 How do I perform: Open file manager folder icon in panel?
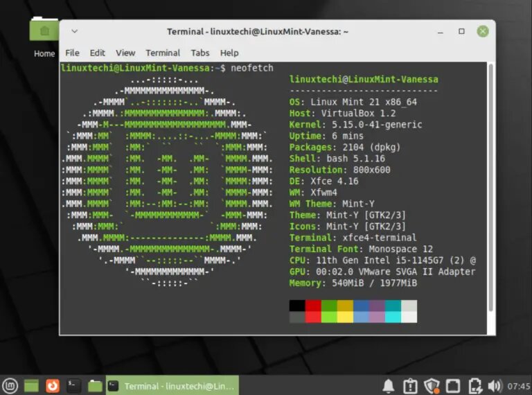(x=95, y=386)
